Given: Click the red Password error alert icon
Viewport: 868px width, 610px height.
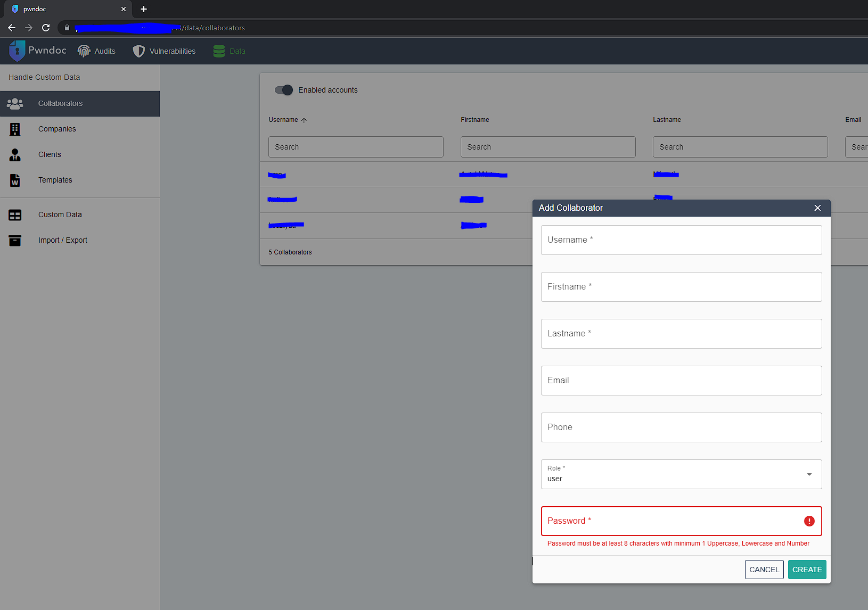Looking at the screenshot, I should click(809, 521).
